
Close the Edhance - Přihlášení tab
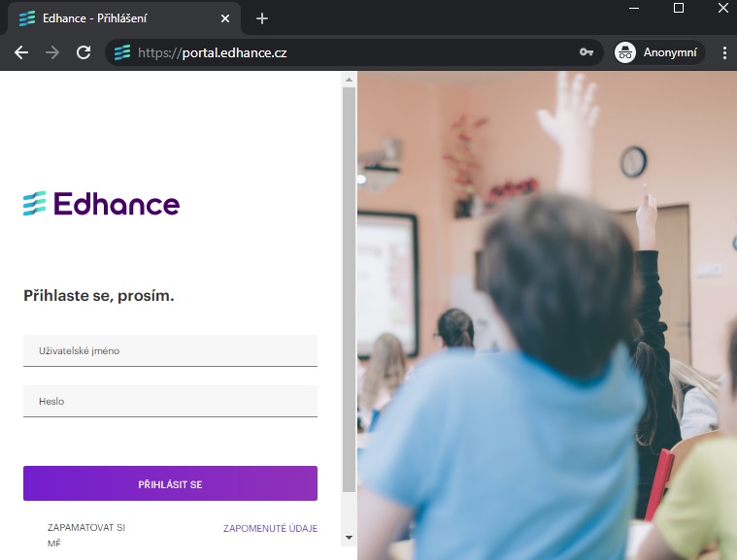[225, 18]
